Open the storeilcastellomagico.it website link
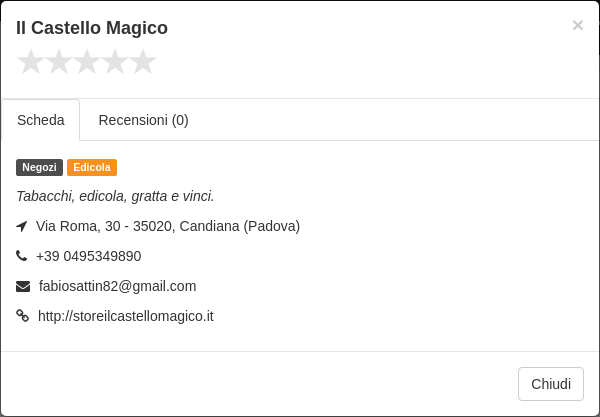Viewport: 600px width, 417px height. 126,316
